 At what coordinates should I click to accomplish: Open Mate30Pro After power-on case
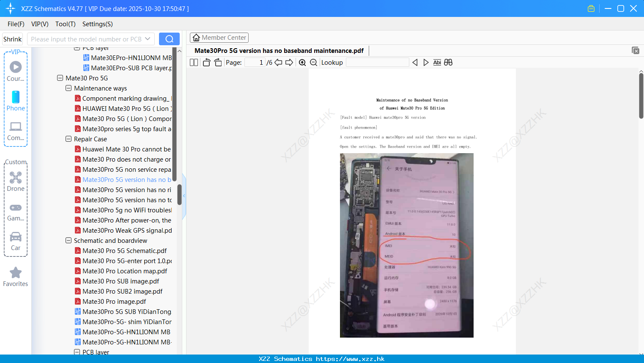click(123, 220)
